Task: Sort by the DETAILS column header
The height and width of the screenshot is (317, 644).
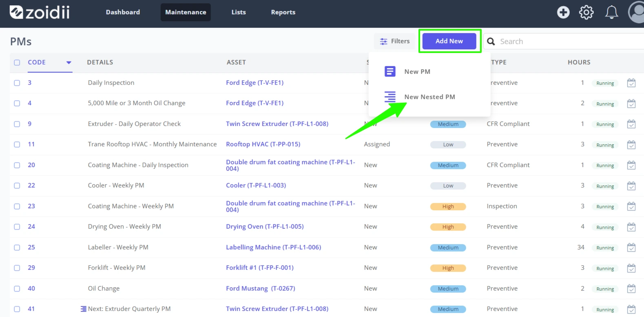Action: pyautogui.click(x=100, y=62)
